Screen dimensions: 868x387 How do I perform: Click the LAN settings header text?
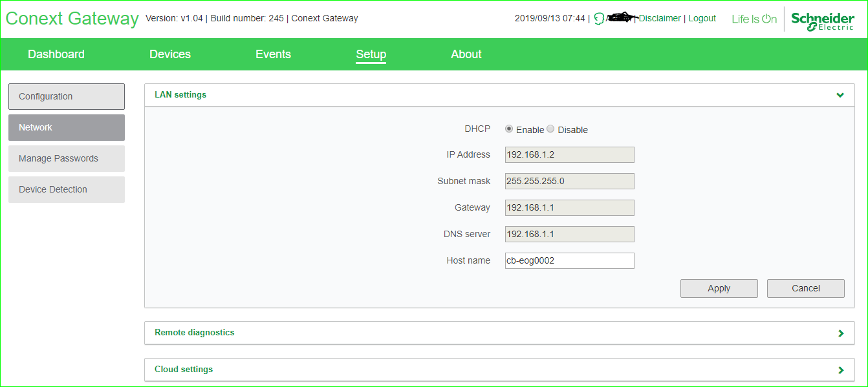[180, 95]
